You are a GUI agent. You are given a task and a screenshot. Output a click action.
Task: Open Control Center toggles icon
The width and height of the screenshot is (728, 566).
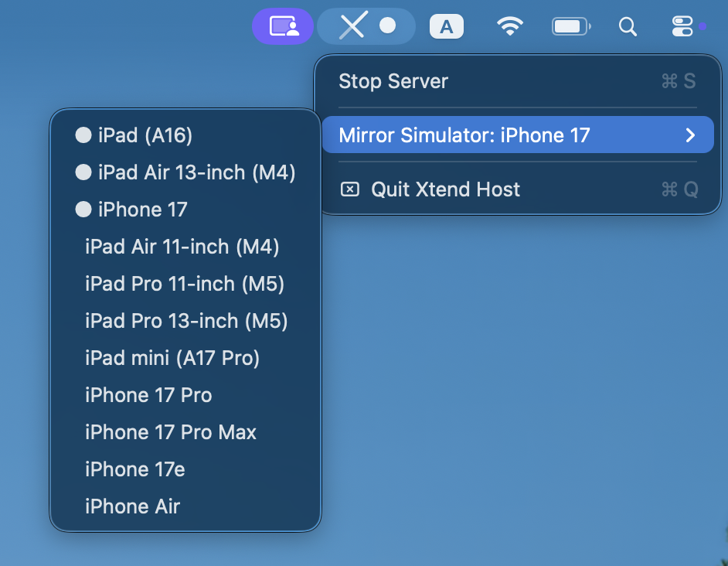pos(682,26)
